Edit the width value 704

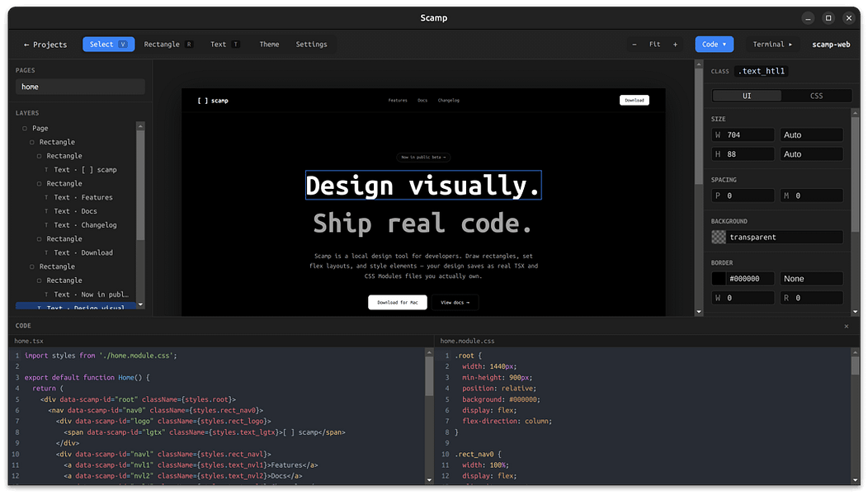(743, 134)
